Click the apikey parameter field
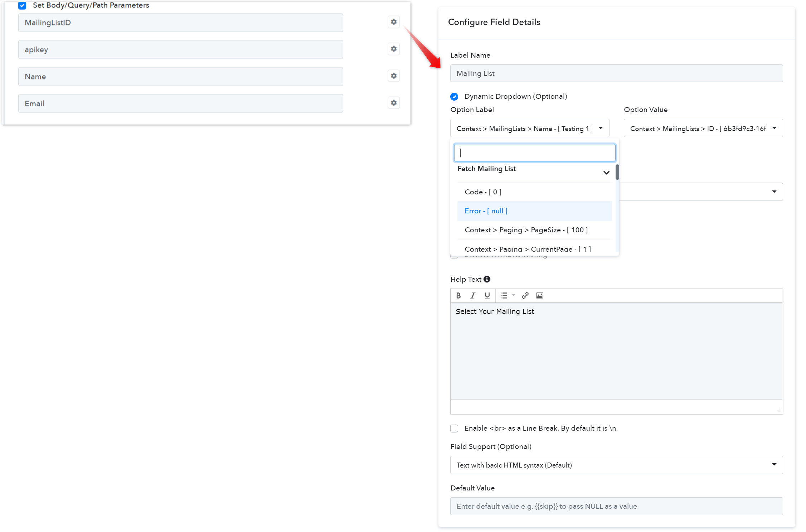Screen dimensions: 806x532 181,49
